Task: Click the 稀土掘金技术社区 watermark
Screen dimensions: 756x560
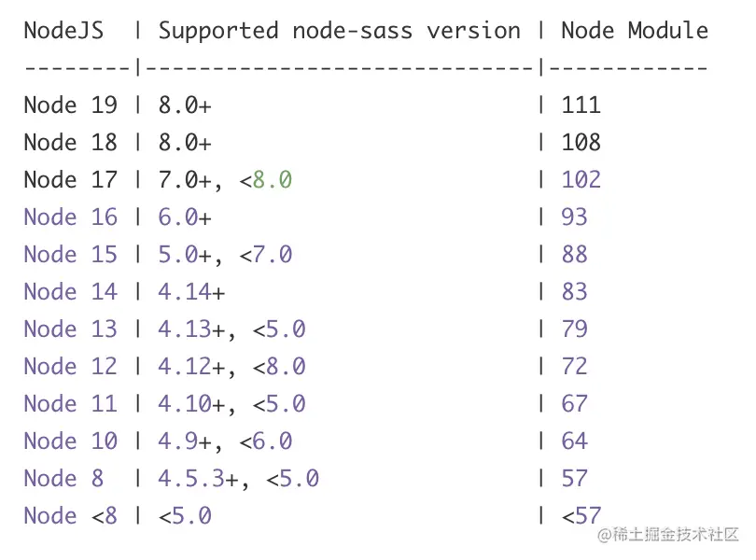Action: tap(669, 535)
